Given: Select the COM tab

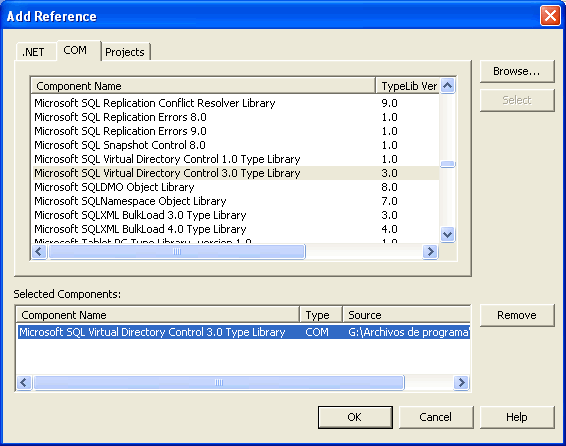Looking at the screenshot, I should (78, 51).
